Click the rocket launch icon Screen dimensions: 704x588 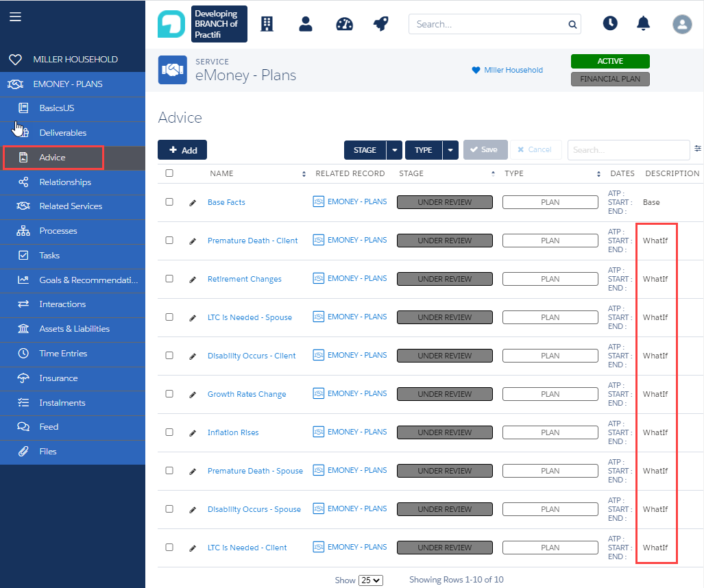click(381, 24)
